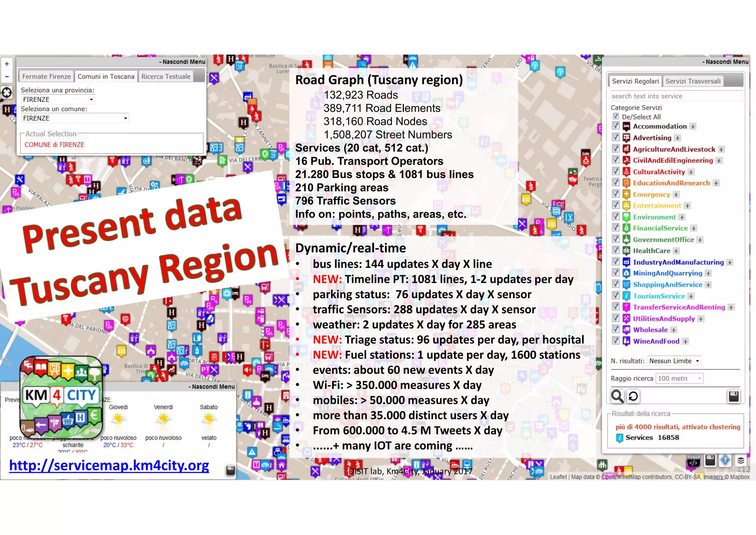Uncheck the FinancialService checkbox
756x535 pixels.
coord(616,227)
